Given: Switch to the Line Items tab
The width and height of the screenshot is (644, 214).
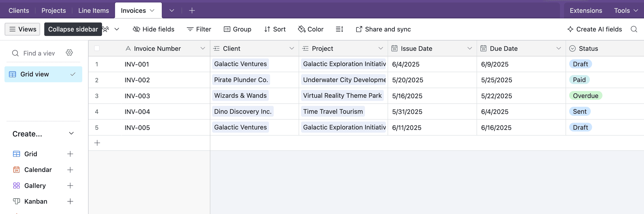Looking at the screenshot, I should (93, 11).
